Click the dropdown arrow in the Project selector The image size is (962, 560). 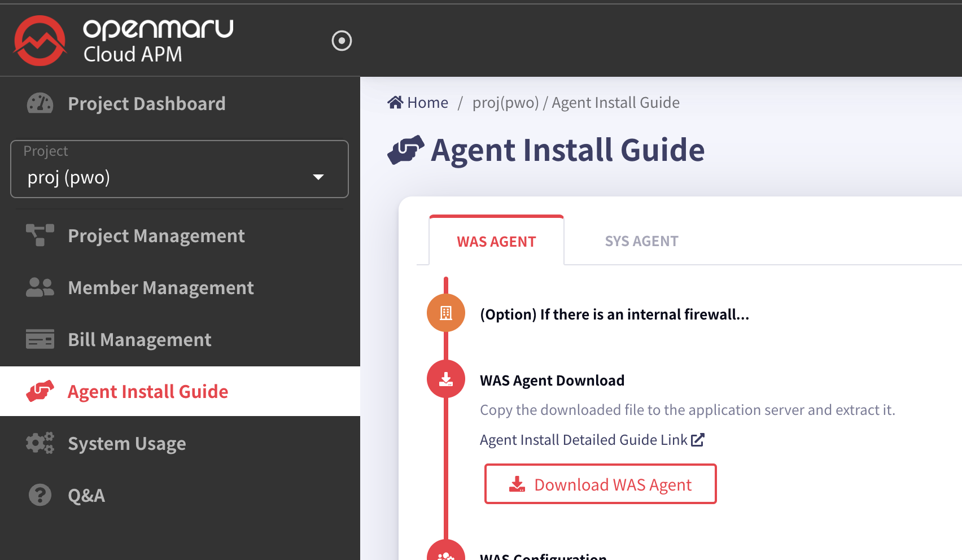[318, 177]
